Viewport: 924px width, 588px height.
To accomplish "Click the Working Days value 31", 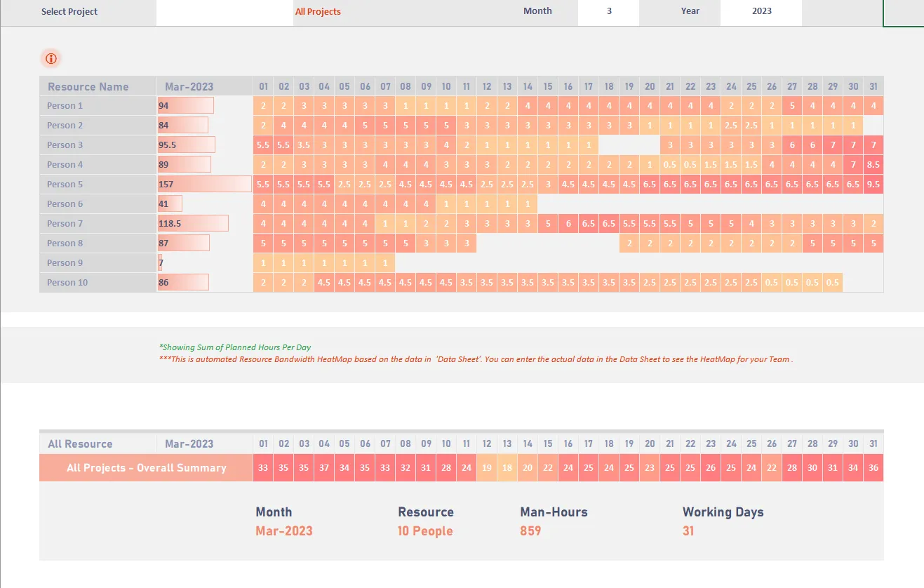I will 688,531.
